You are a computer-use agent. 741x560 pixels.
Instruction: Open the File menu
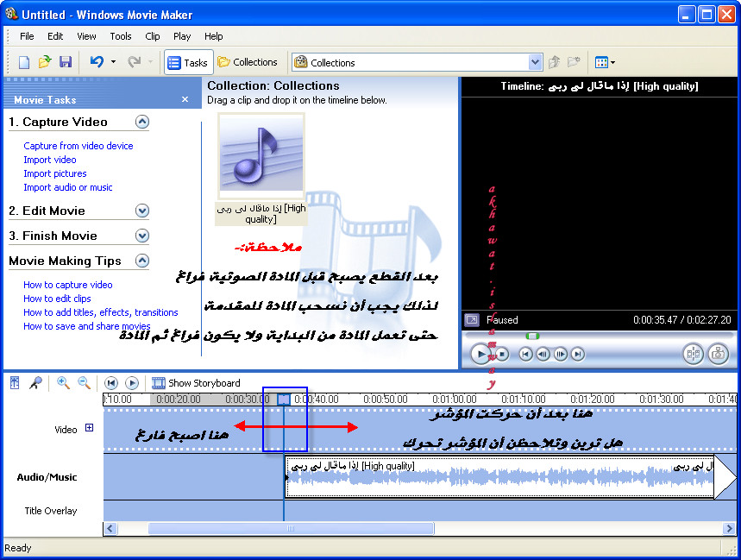[x=27, y=36]
